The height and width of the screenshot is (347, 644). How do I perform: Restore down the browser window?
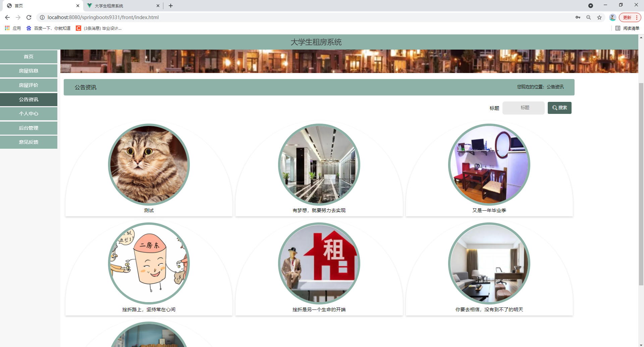(x=621, y=5)
